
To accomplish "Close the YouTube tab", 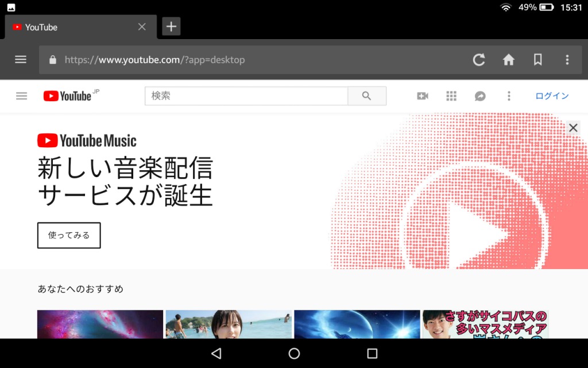I will pyautogui.click(x=142, y=26).
